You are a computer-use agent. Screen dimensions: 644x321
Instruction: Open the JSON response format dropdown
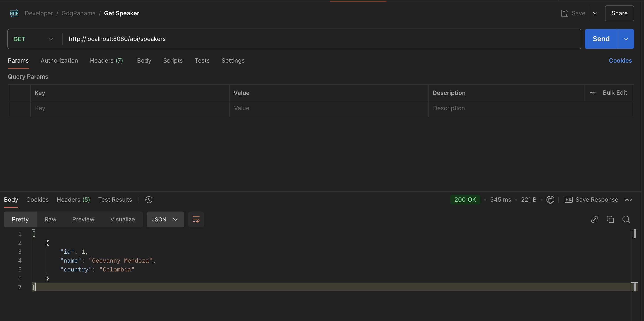point(165,219)
